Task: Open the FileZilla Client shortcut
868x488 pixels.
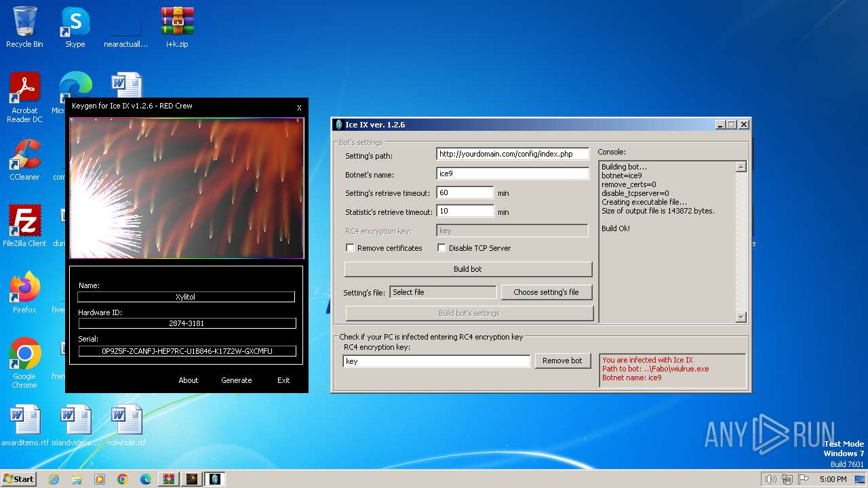Action: pyautogui.click(x=24, y=226)
